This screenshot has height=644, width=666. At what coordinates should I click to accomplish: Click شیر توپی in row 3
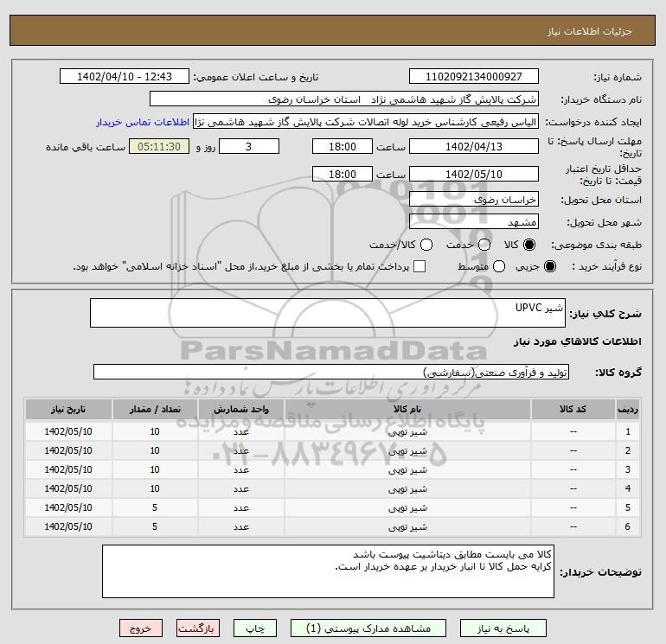[x=407, y=470]
